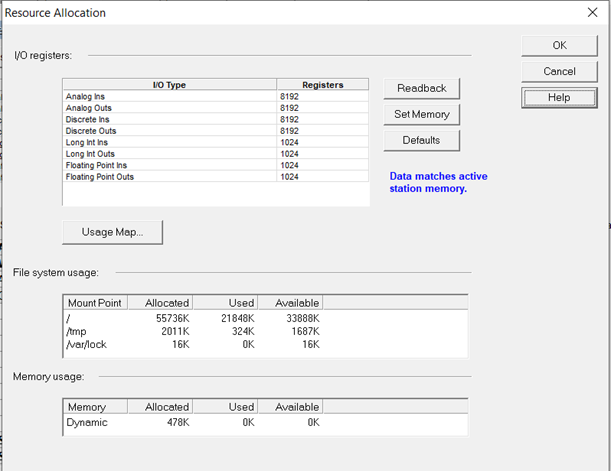Click the file system Available column header
The width and height of the screenshot is (611, 471).
pyautogui.click(x=290, y=303)
